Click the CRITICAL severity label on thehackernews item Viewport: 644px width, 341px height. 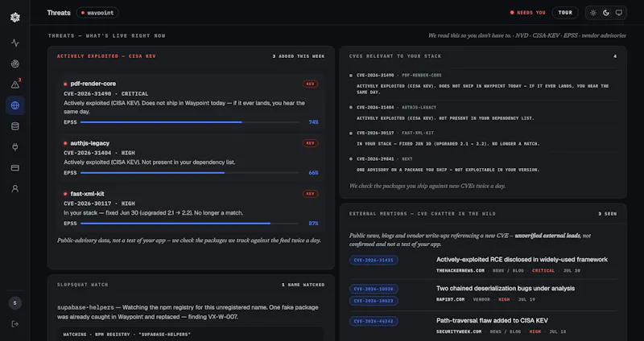(x=543, y=271)
